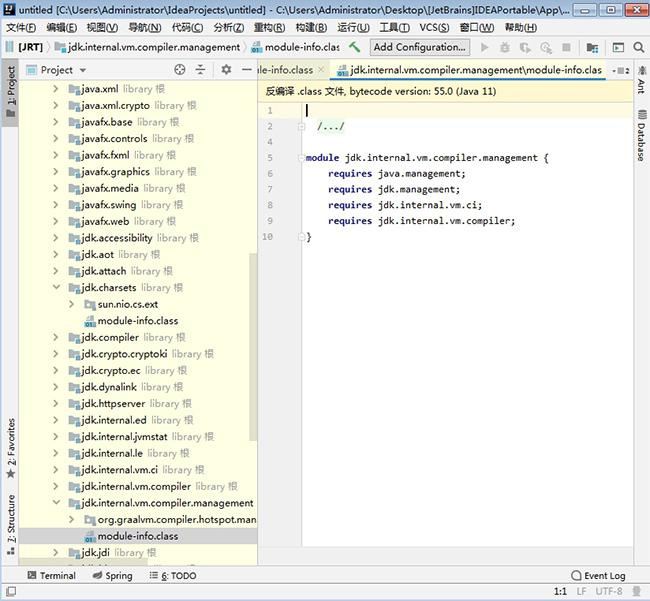
Task: Open the Spring tool window
Action: coord(113,576)
